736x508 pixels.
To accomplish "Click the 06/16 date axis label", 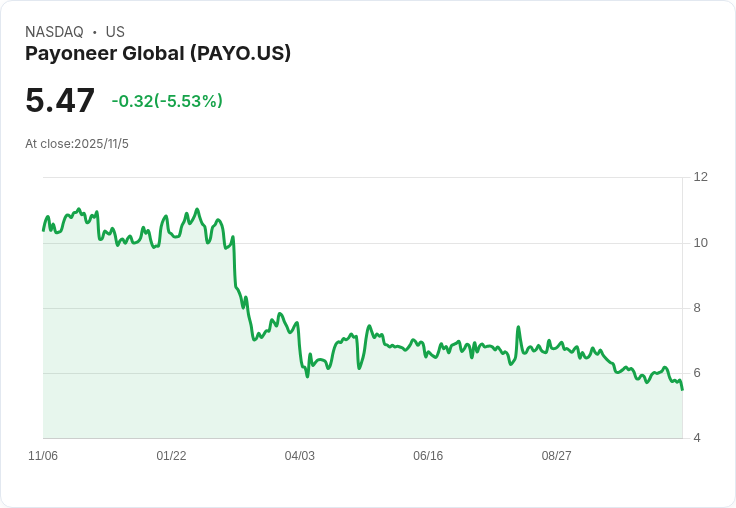I will [x=428, y=456].
